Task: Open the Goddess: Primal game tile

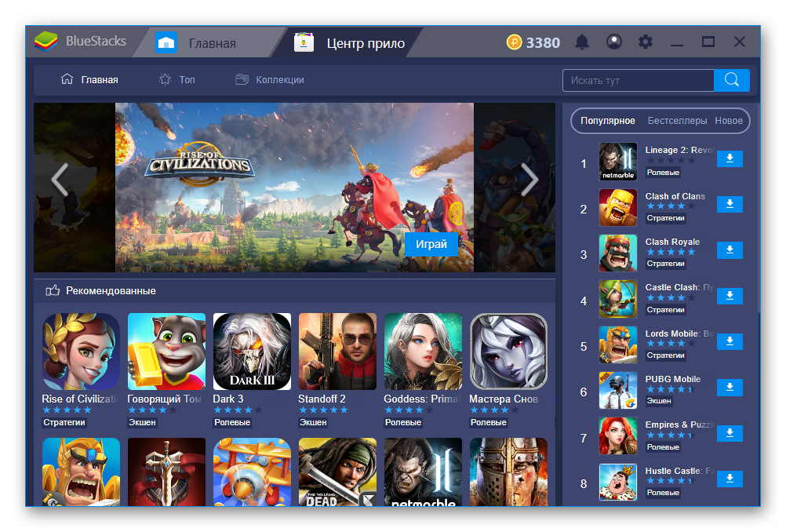Action: click(x=423, y=352)
